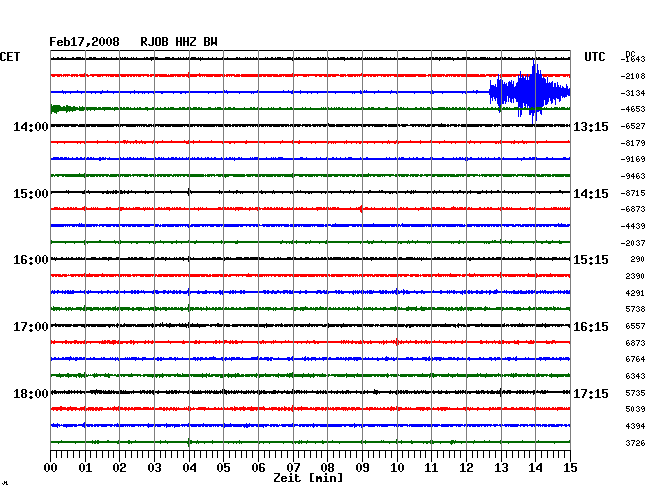Select the DC offset value "-2108"
The image size is (650, 494).
[633, 76]
